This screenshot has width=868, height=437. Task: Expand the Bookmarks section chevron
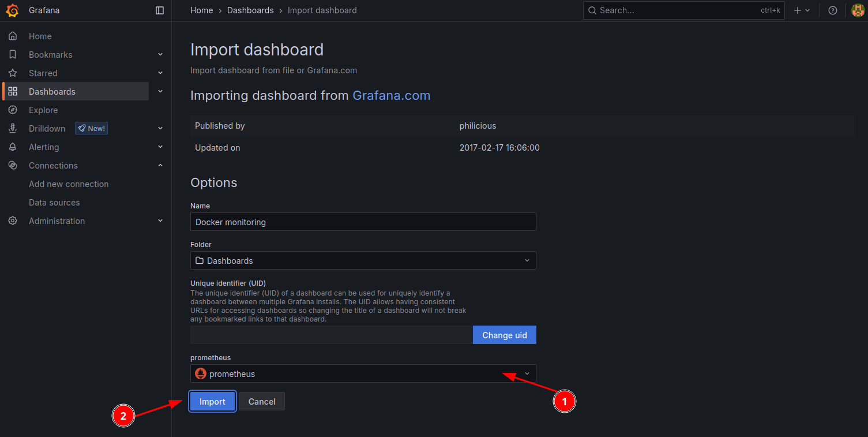pos(160,55)
